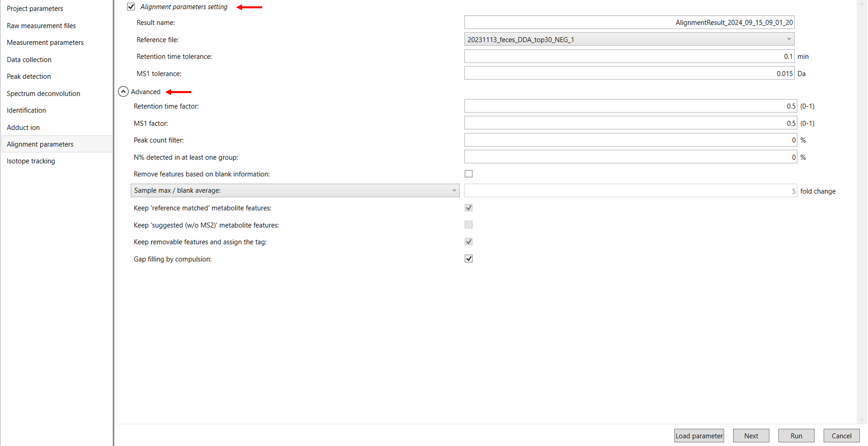Disable Gap filling by compulsion
The height and width of the screenshot is (446, 868).
(468, 258)
